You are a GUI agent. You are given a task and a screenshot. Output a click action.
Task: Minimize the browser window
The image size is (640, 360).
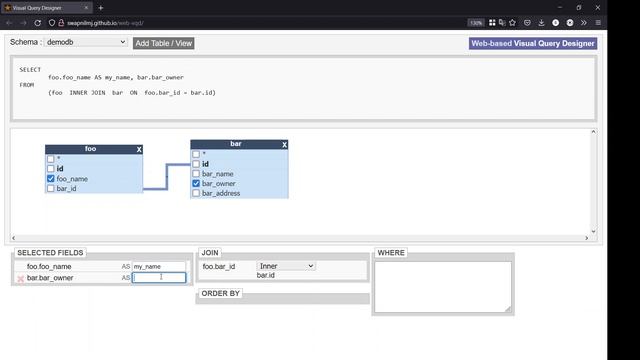click(560, 7)
